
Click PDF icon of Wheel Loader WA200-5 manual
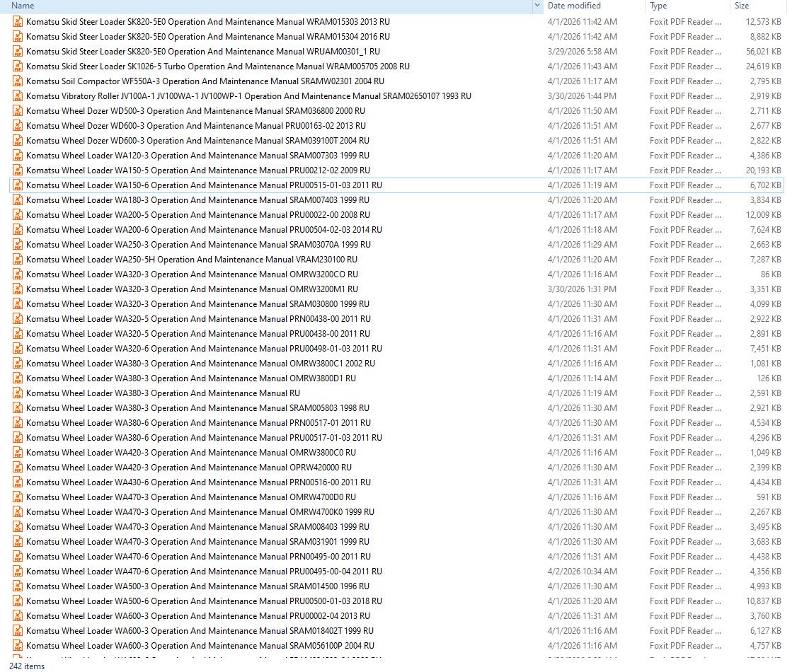[x=18, y=215]
